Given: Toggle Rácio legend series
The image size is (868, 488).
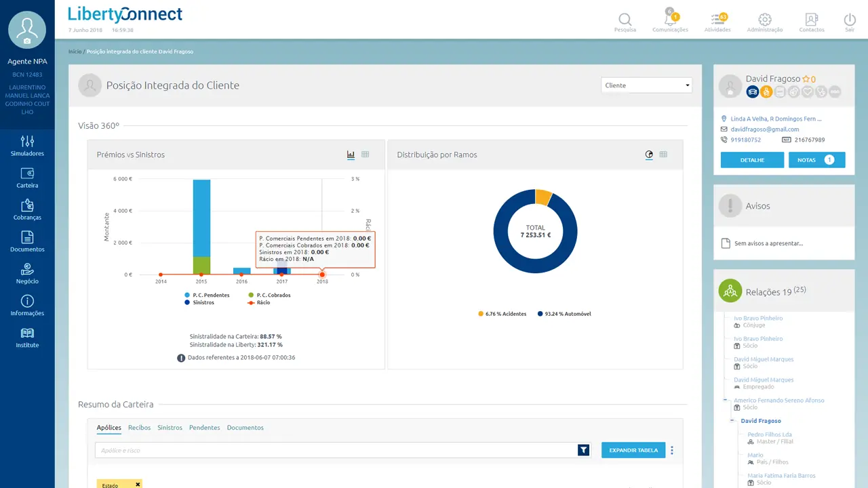Looking at the screenshot, I should click(x=259, y=303).
